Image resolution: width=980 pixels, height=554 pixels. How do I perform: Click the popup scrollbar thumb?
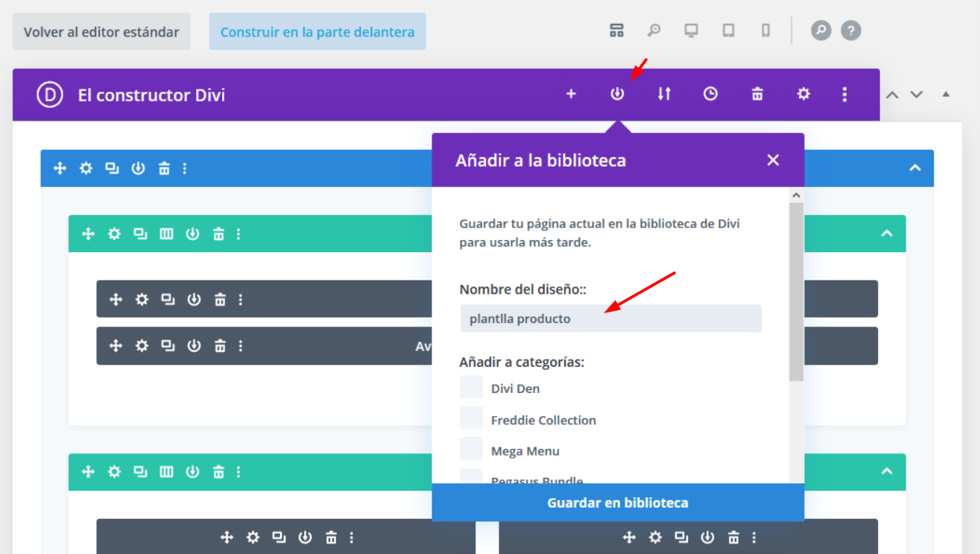click(796, 292)
